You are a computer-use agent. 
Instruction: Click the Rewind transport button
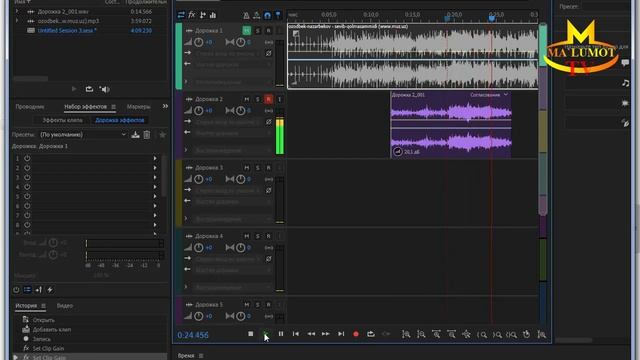pos(311,334)
